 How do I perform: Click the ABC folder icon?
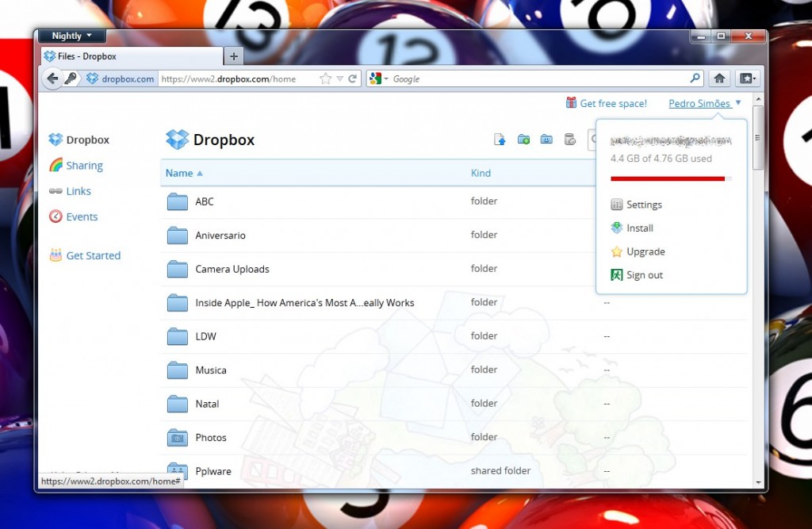pos(177,201)
